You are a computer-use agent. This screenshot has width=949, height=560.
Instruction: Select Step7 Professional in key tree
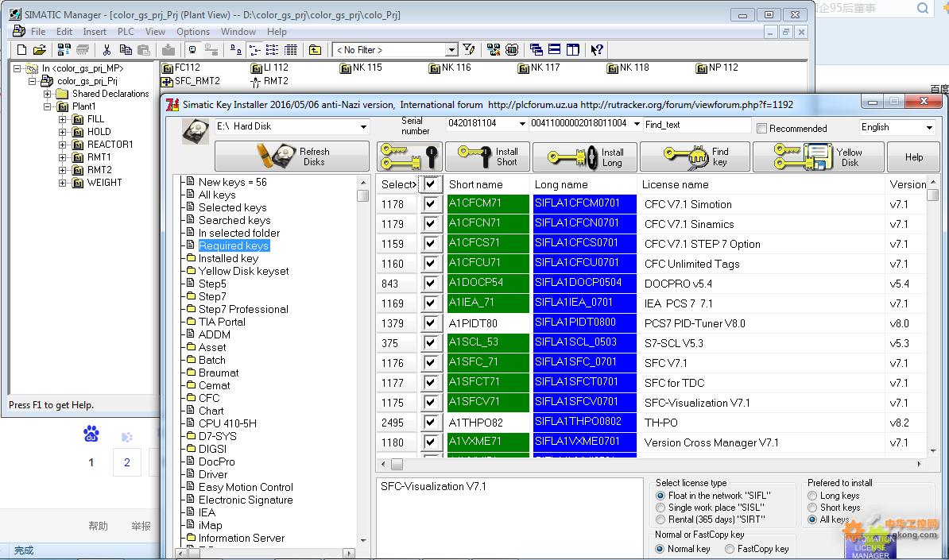(x=243, y=309)
